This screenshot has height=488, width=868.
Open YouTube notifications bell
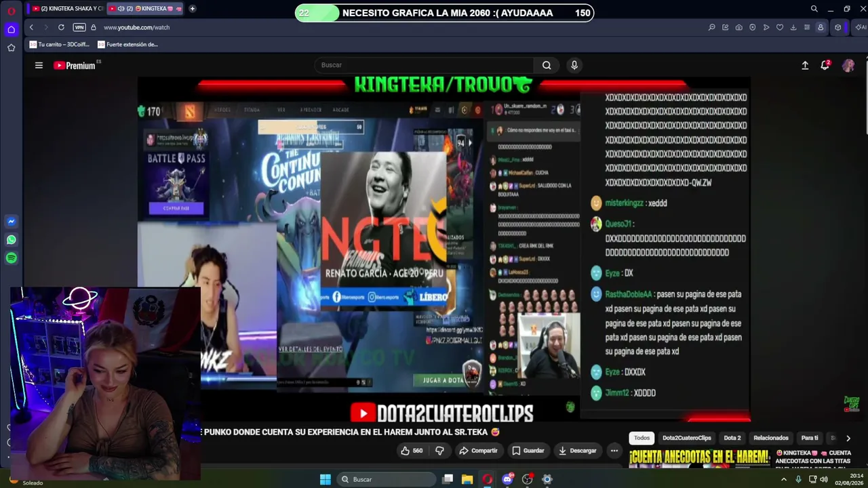(x=825, y=65)
